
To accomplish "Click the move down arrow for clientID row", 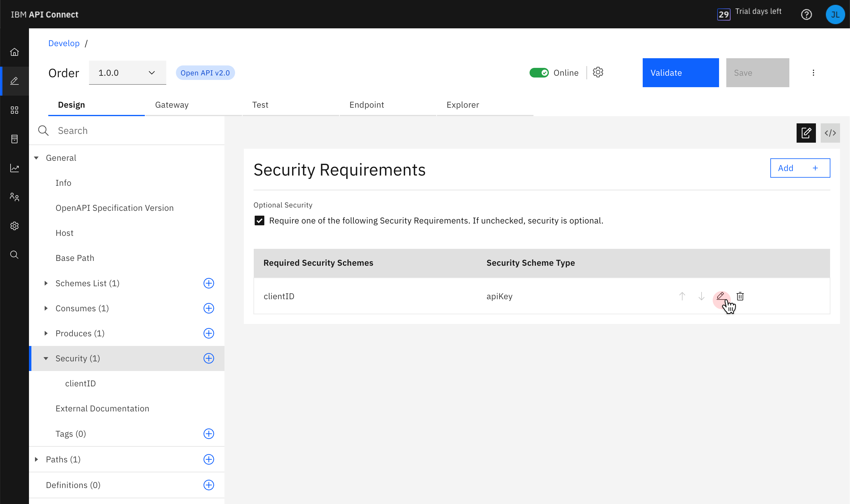I will tap(701, 296).
